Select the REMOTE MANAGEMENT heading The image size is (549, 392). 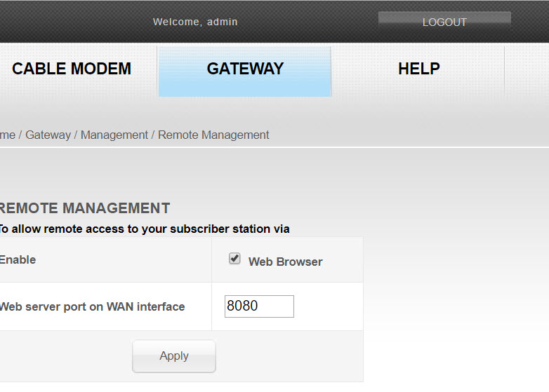(x=83, y=208)
